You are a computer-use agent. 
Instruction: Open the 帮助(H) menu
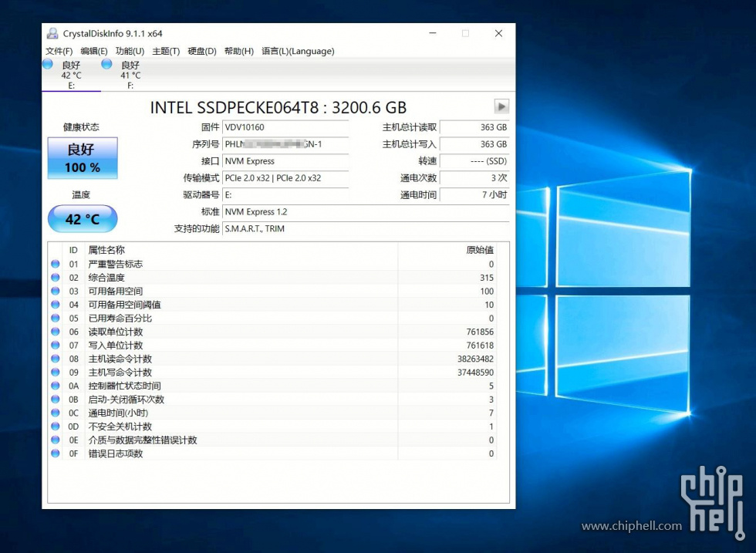click(x=238, y=51)
